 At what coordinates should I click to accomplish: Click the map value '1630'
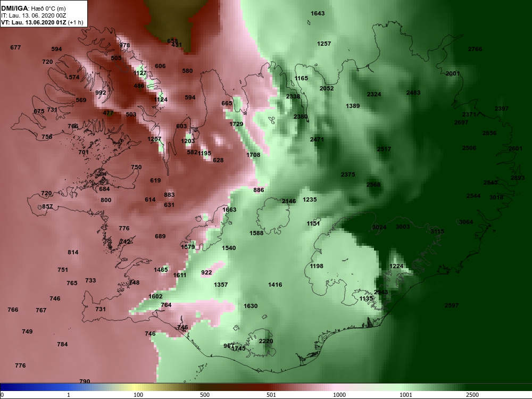pos(251,306)
